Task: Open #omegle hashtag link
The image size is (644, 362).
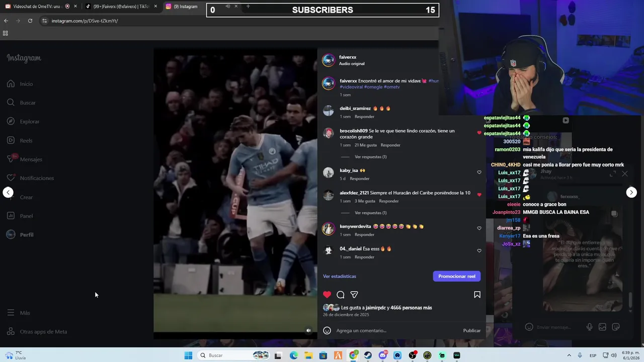Action: tap(373, 87)
